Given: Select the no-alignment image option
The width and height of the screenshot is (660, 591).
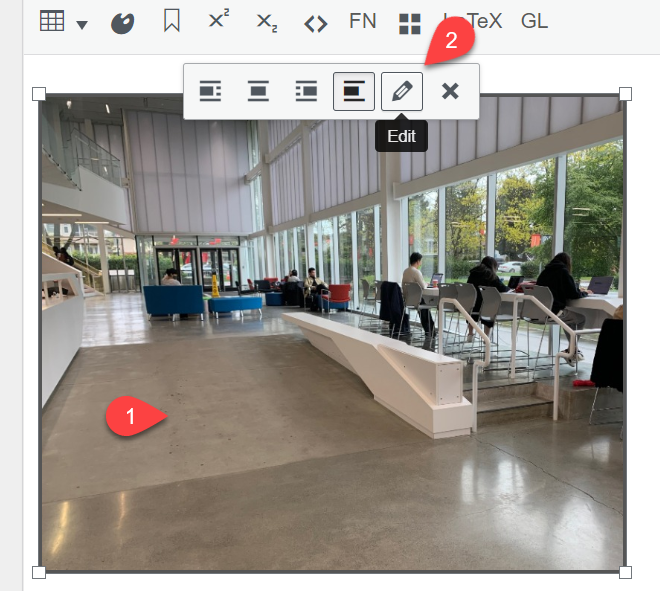Looking at the screenshot, I should click(354, 91).
